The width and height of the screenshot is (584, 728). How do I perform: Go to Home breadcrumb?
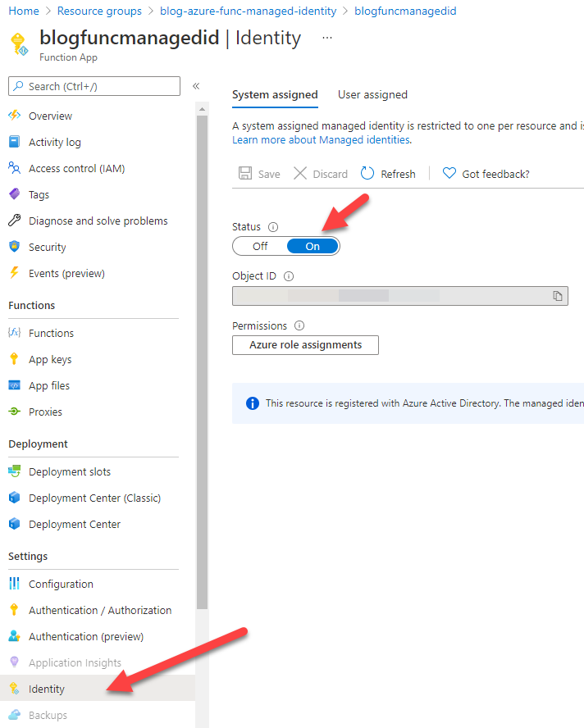coord(24,11)
